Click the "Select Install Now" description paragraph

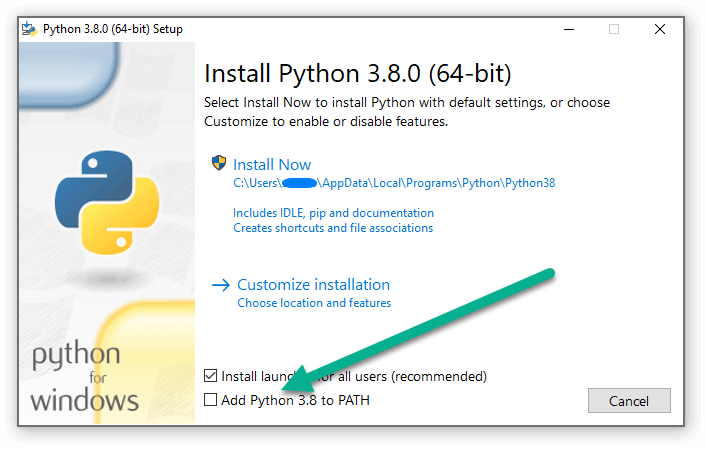coord(406,111)
